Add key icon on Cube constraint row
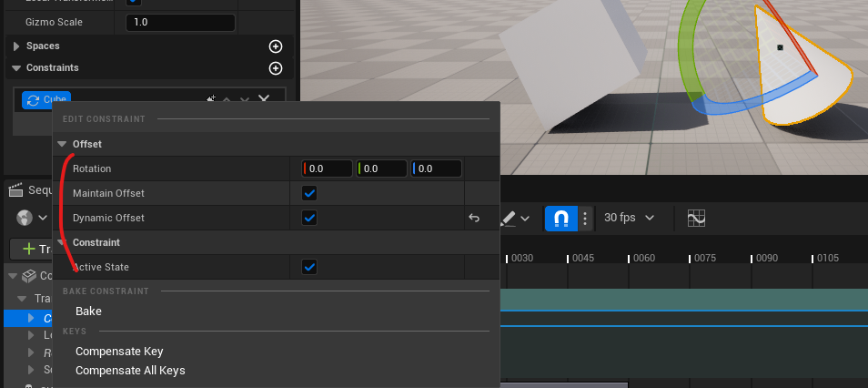Screen dimensions: 868x388 pyautogui.click(x=211, y=99)
